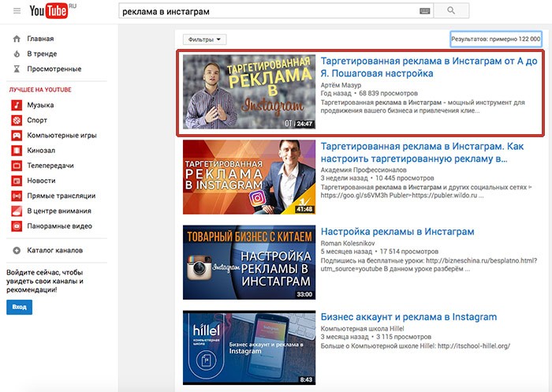Select Спорт category

[37, 120]
